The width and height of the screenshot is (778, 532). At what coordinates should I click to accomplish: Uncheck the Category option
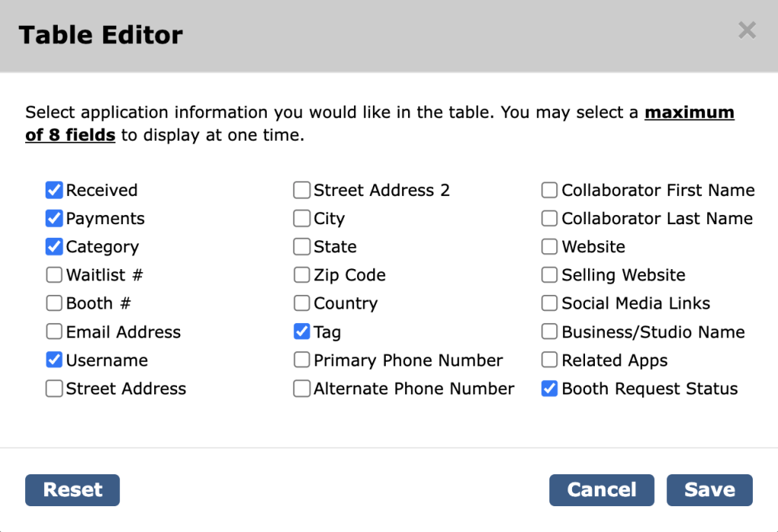(54, 246)
